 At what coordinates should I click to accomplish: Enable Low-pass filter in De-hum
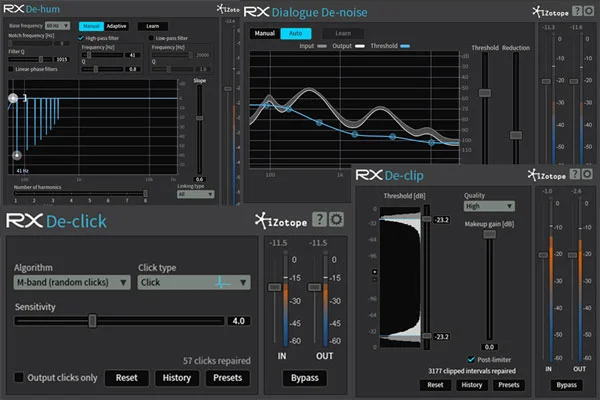(x=151, y=38)
